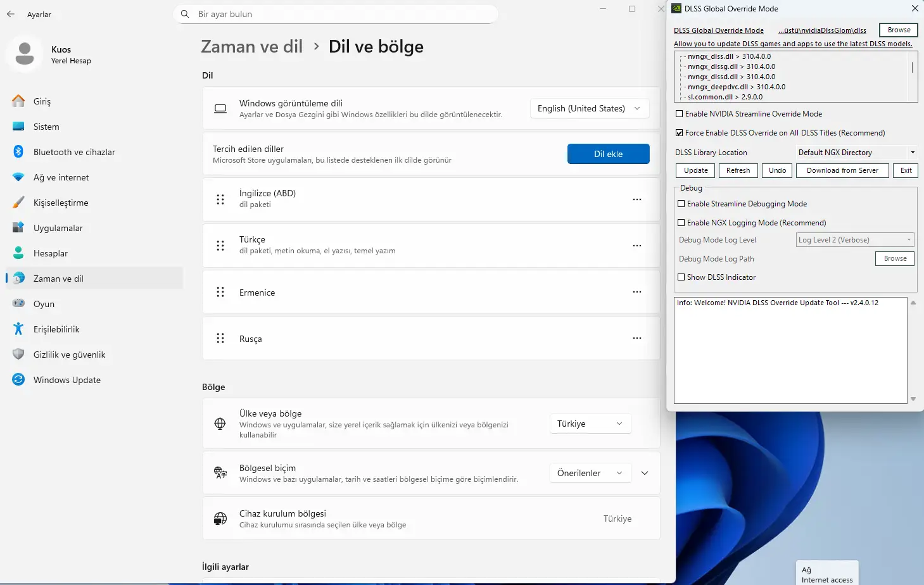Expand the Bölgesel biçim section chevron
This screenshot has height=585, width=924.
(x=645, y=473)
